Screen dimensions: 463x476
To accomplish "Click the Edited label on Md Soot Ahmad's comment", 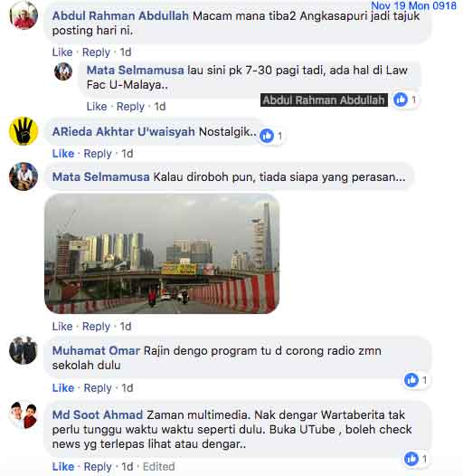I will pyautogui.click(x=158, y=467).
